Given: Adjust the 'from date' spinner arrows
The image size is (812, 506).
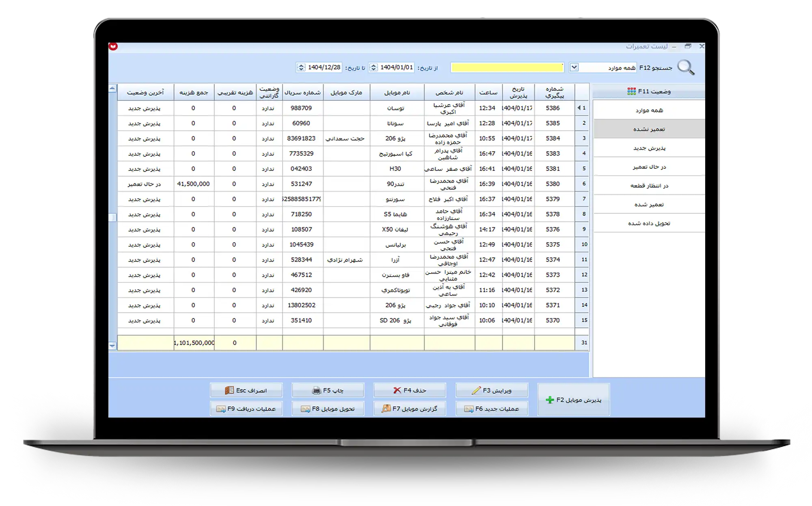Looking at the screenshot, I should [374, 67].
